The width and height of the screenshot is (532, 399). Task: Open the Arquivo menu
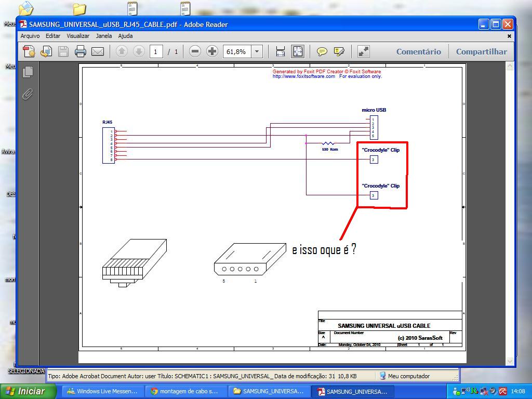pos(30,36)
